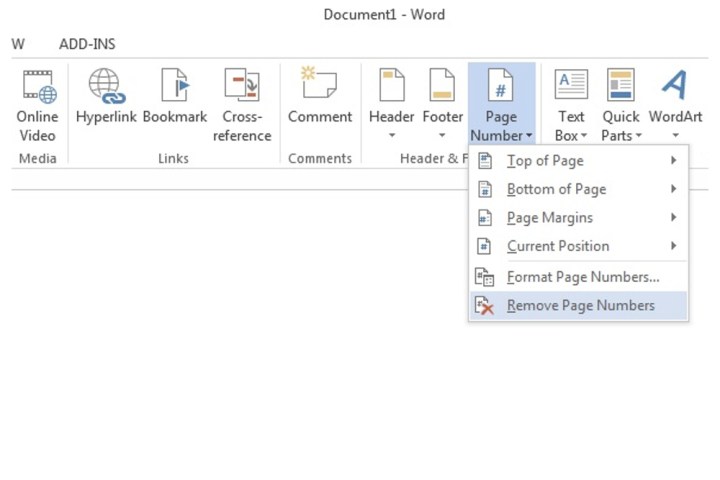Click the Online Video button label
The height and width of the screenshot is (480, 720).
[38, 126]
